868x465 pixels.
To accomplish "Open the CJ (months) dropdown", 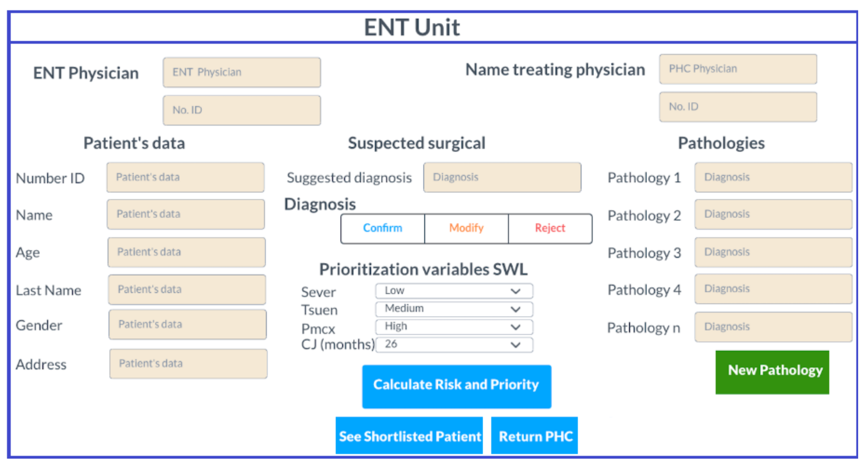I will [454, 344].
